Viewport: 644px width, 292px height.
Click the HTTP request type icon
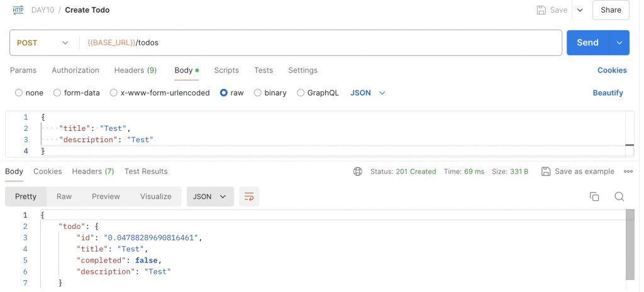coord(18,10)
